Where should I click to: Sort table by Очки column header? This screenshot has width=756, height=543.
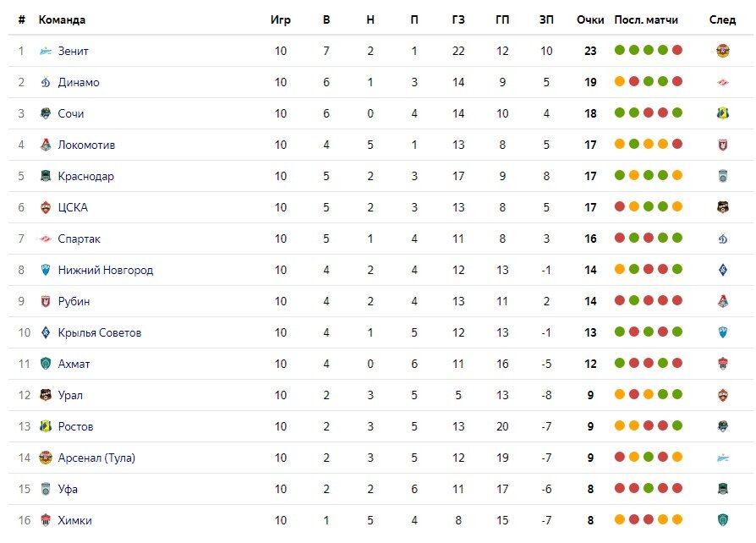[x=590, y=19]
